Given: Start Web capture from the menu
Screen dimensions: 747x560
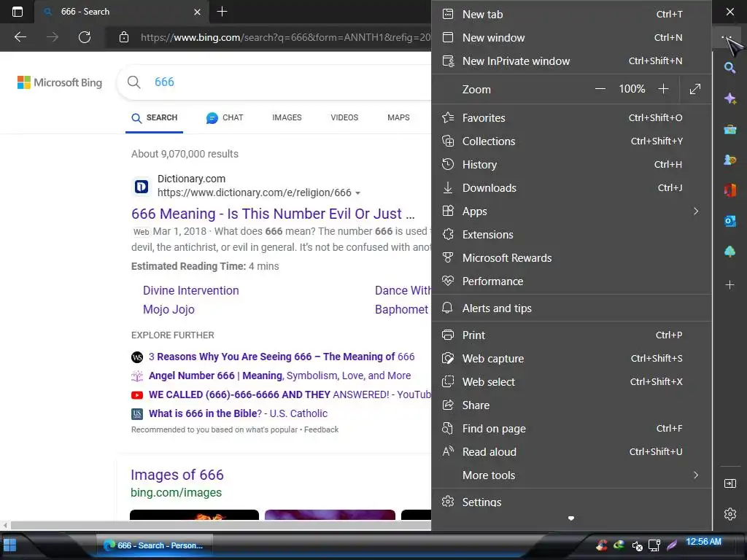Looking at the screenshot, I should point(571,359).
